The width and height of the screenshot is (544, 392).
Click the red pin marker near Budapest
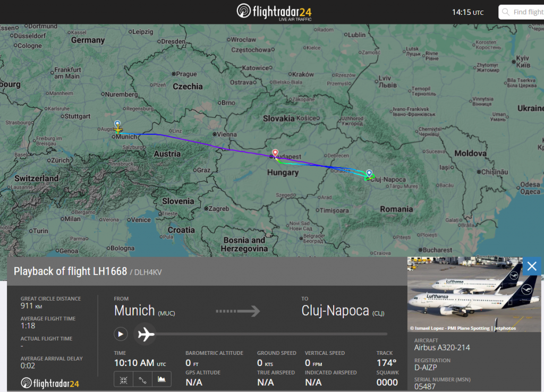pyautogui.click(x=275, y=153)
